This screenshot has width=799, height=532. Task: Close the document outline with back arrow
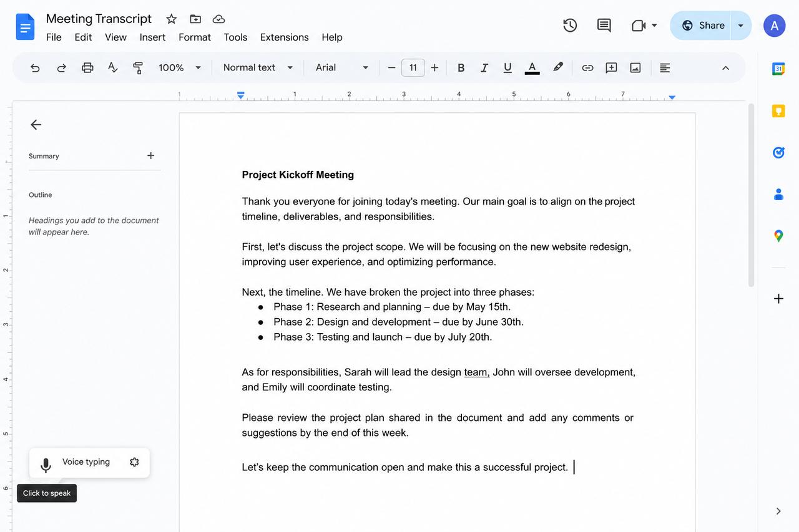click(36, 125)
